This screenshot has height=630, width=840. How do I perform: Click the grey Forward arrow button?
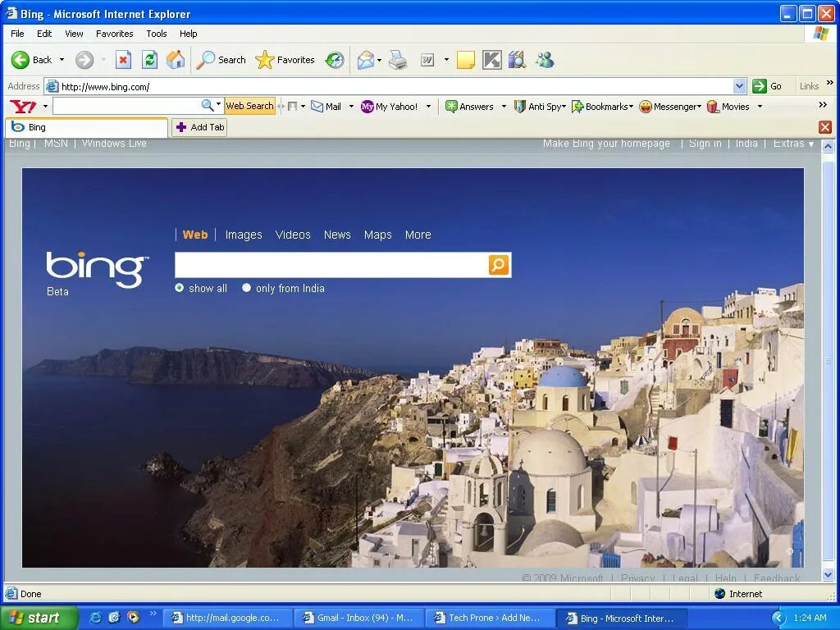pyautogui.click(x=84, y=60)
